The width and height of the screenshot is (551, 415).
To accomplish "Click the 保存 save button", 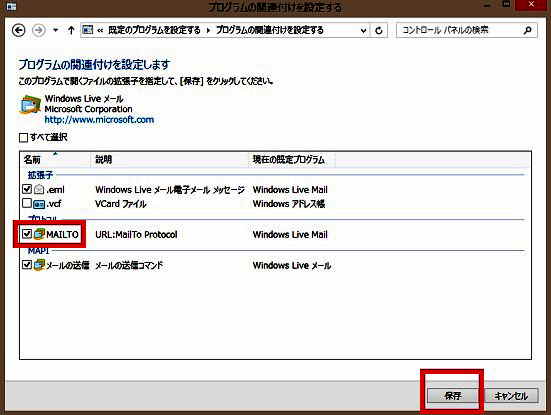I will (x=453, y=396).
